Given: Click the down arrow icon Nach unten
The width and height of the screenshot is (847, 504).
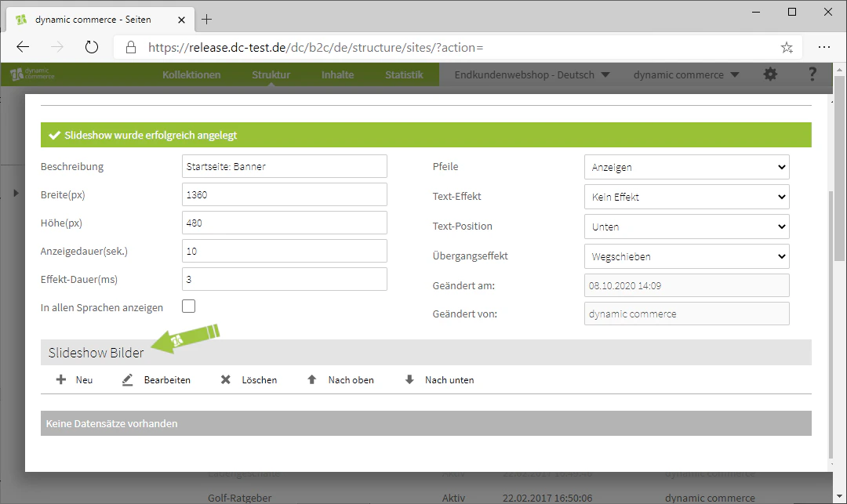Looking at the screenshot, I should click(409, 380).
